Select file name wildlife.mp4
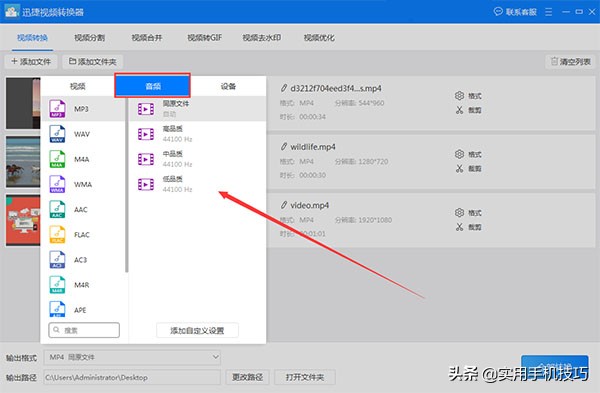 click(313, 147)
